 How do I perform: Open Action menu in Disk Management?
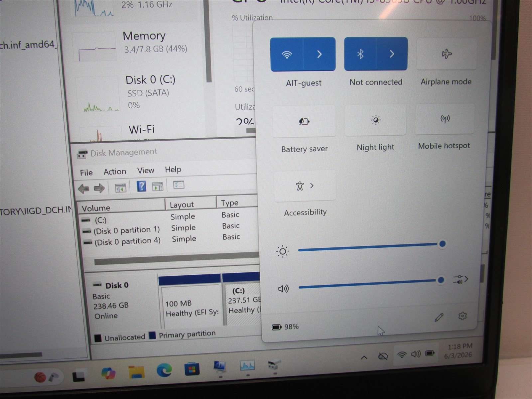tap(115, 172)
